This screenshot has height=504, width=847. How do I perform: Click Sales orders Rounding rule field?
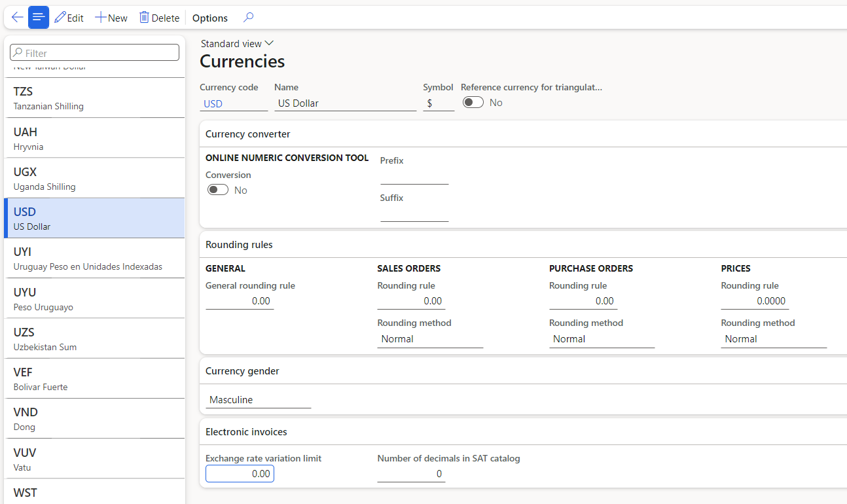411,301
